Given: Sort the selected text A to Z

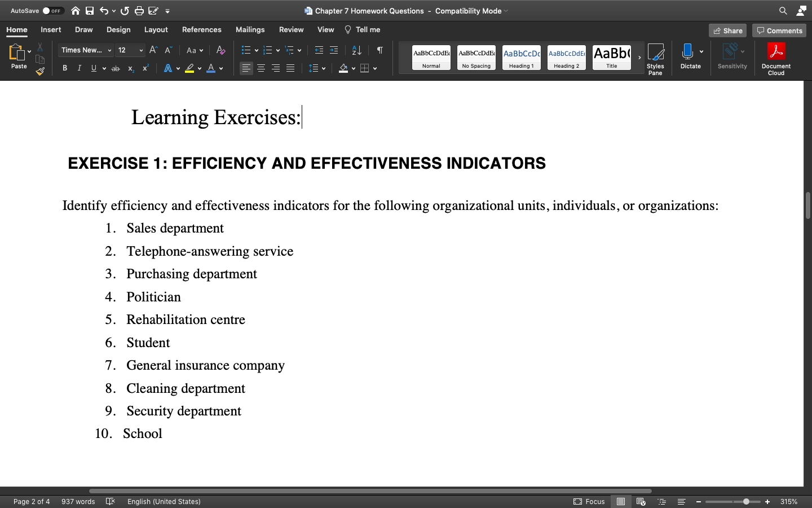Looking at the screenshot, I should 357,50.
